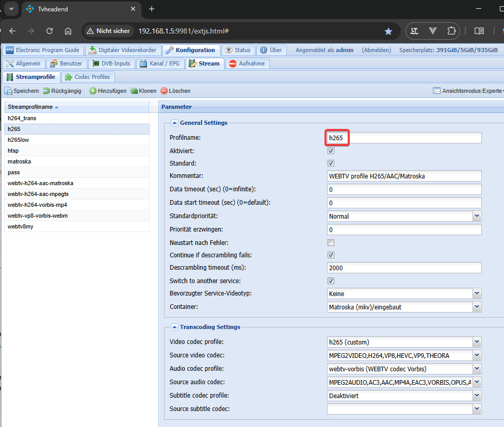Enable Neustart nach Fehler checkbox
The height and width of the screenshot is (427, 504).
(331, 243)
